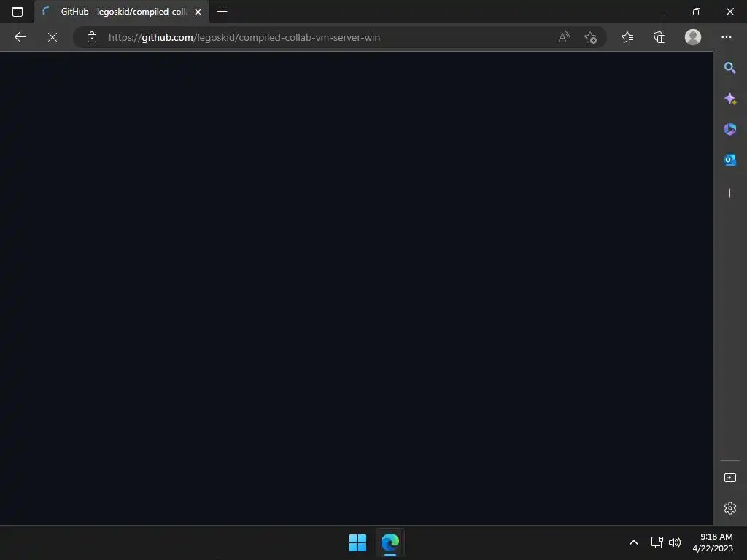Open the clock and date flyout
The image size is (747, 560).
click(713, 542)
